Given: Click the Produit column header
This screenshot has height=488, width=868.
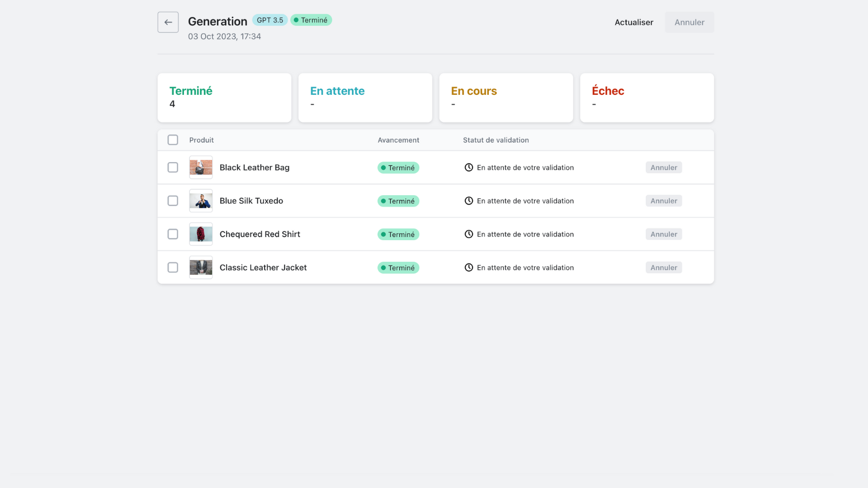Looking at the screenshot, I should (x=201, y=140).
